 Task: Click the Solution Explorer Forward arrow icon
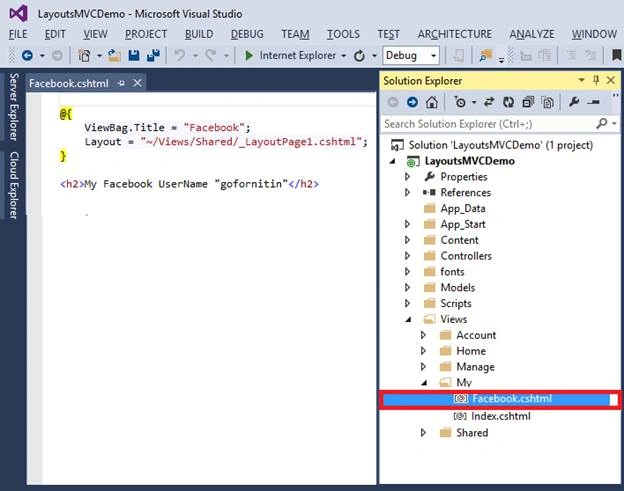point(412,102)
